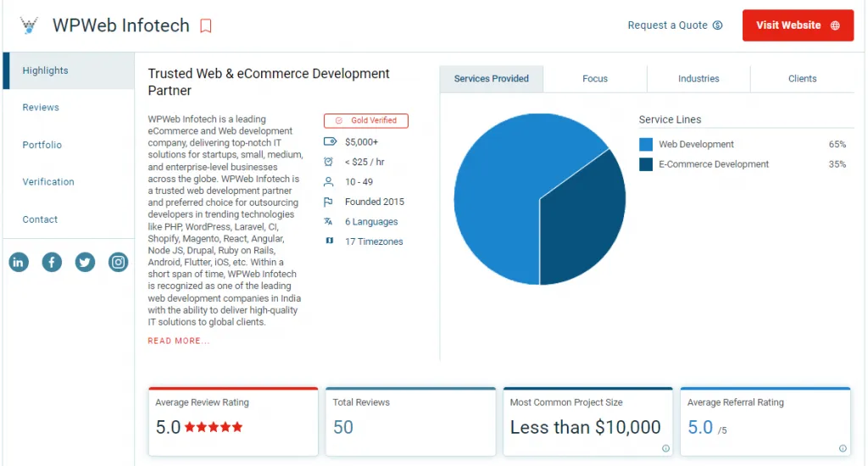The width and height of the screenshot is (868, 466).
Task: Click the Web Development legend label
Action: click(x=696, y=144)
